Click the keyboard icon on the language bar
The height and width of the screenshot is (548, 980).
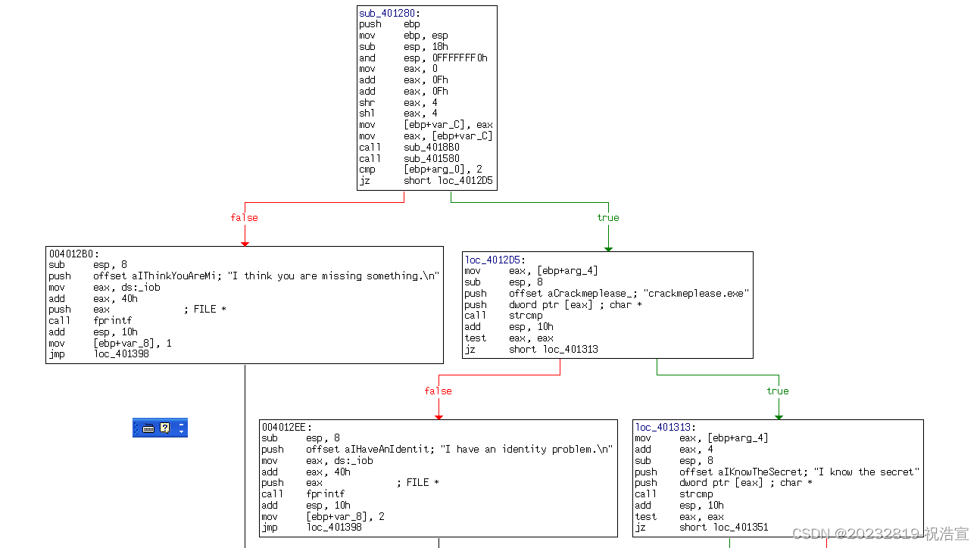point(148,428)
